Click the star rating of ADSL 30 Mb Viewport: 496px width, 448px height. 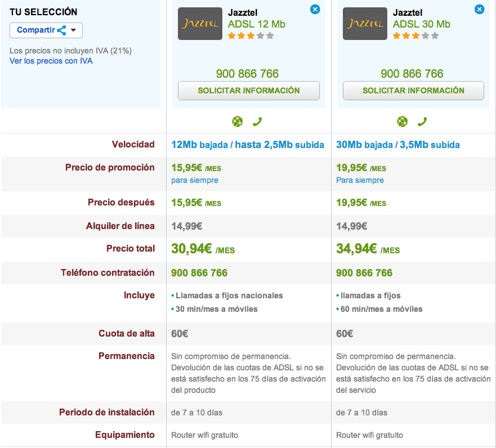coord(415,35)
